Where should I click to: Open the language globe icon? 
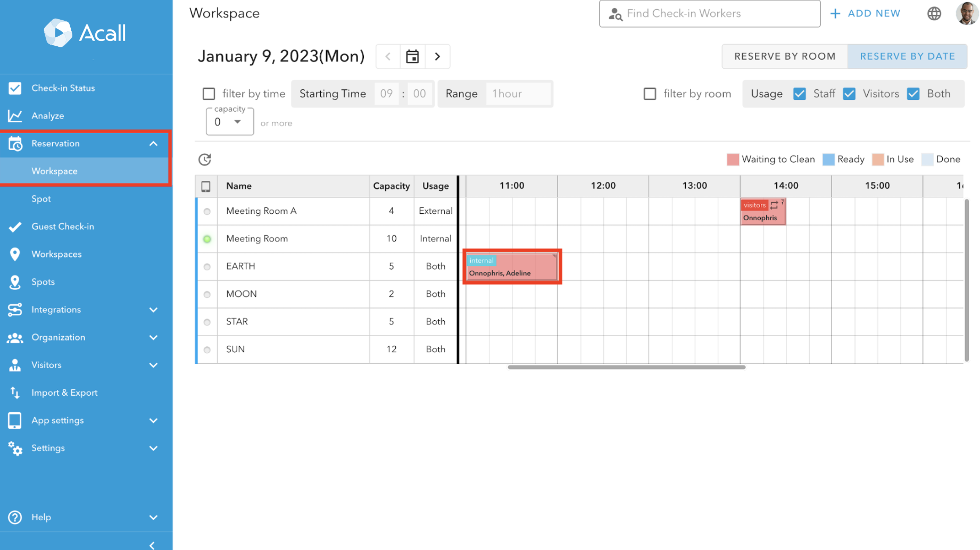pos(934,13)
